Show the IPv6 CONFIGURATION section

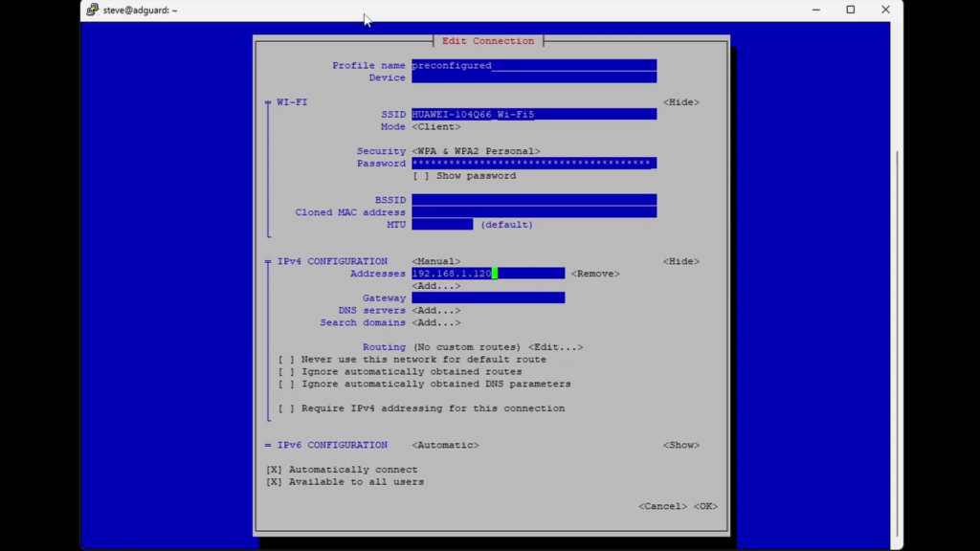coord(680,445)
